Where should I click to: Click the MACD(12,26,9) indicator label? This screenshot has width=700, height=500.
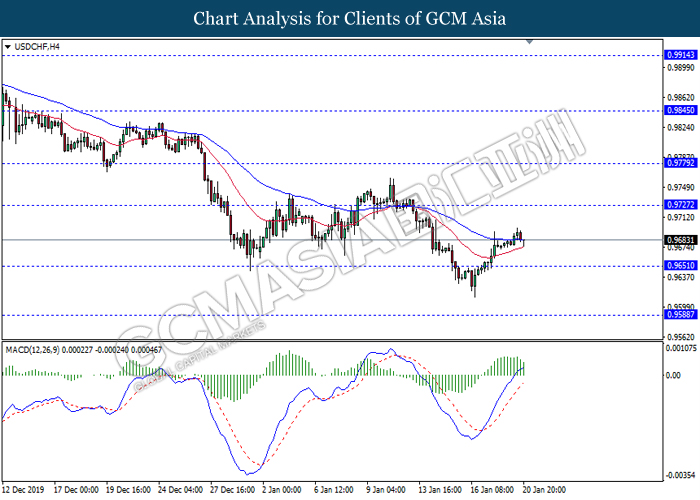pyautogui.click(x=38, y=348)
